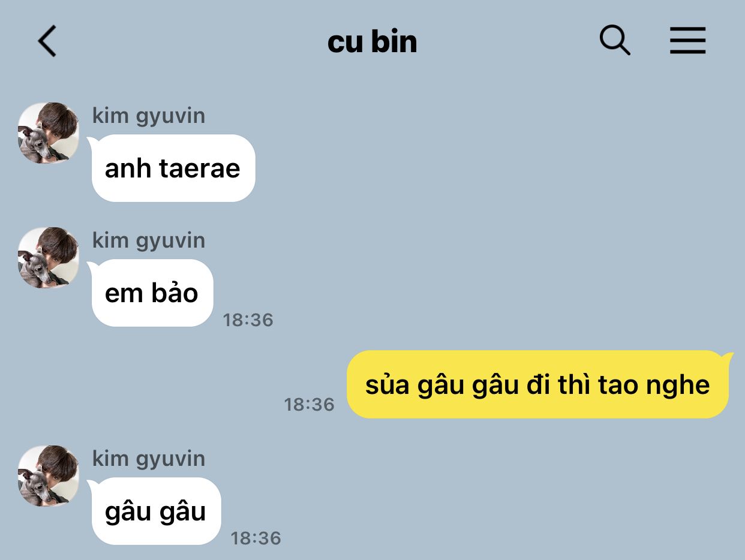Tap the avatar beside "em bảo" message
The width and height of the screenshot is (745, 560).
(x=49, y=258)
